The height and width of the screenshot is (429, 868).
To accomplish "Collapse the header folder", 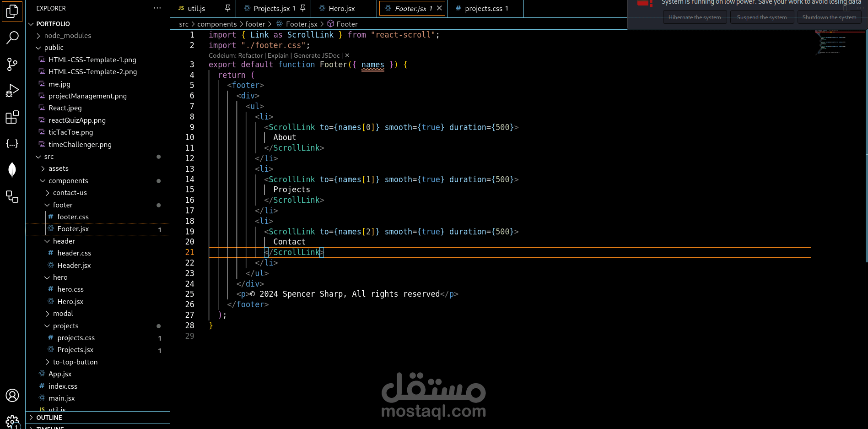I will pos(97,241).
